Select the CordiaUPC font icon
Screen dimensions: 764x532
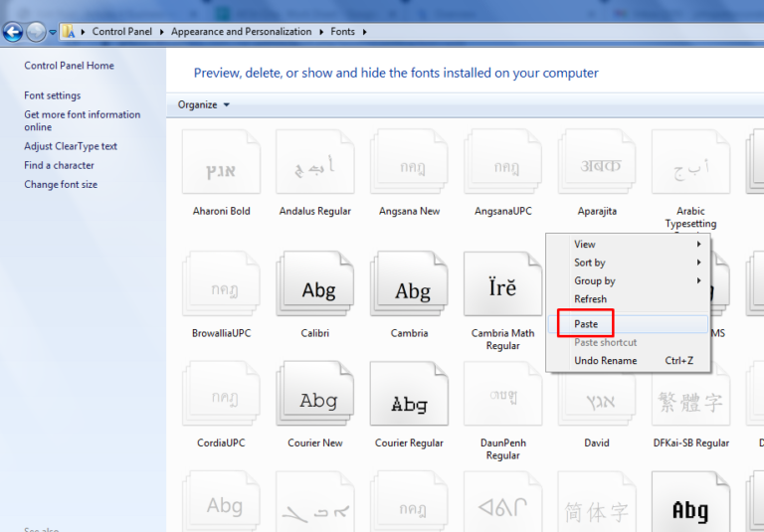(x=221, y=394)
